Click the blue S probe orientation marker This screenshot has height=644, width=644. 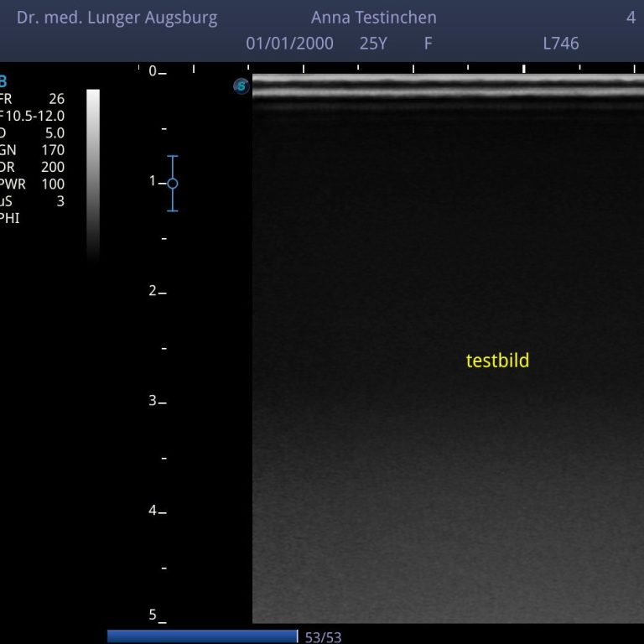pos(241,86)
